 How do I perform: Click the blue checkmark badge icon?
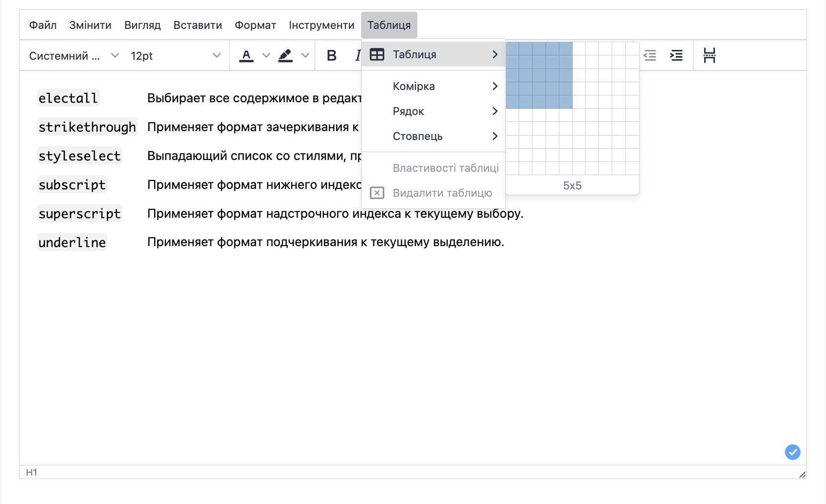pyautogui.click(x=792, y=452)
